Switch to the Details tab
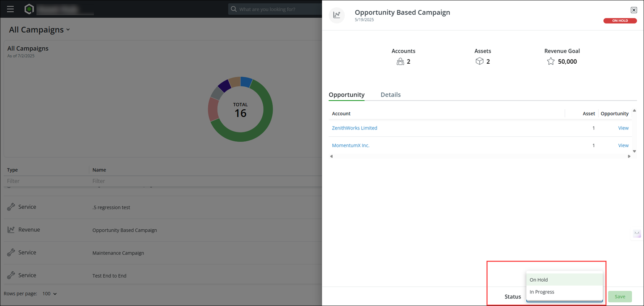Screen dimensions: 644x306 click(x=391, y=95)
